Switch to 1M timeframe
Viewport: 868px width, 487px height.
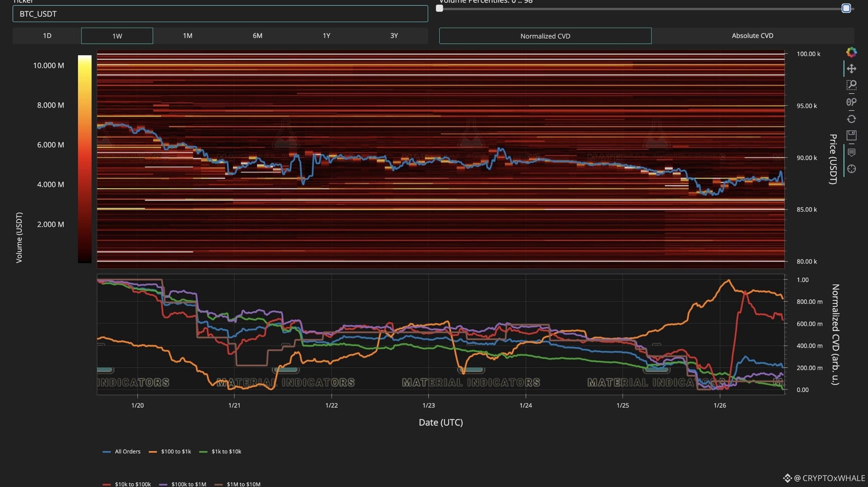pyautogui.click(x=188, y=36)
